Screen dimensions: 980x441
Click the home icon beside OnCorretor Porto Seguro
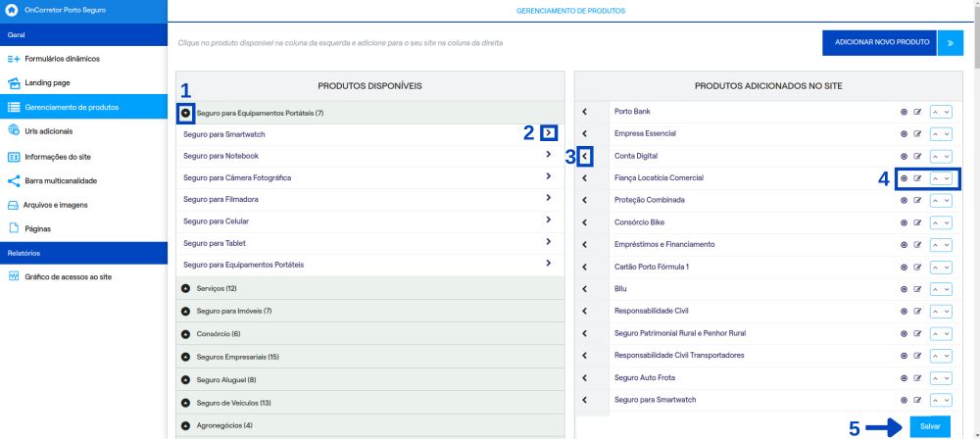coord(11,11)
